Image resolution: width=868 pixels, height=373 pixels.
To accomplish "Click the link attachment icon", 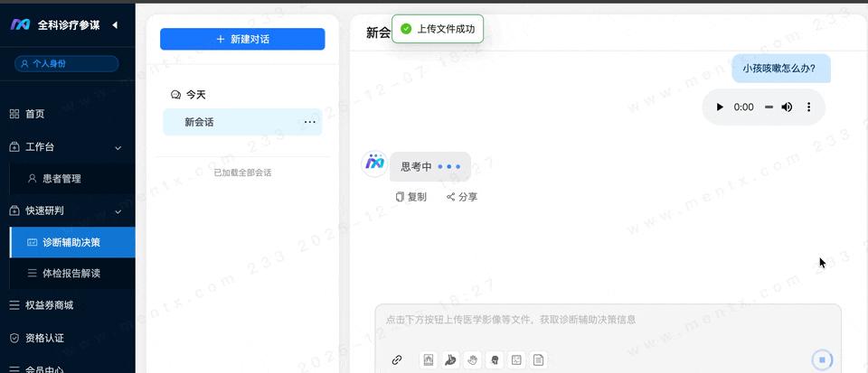I will pos(396,360).
